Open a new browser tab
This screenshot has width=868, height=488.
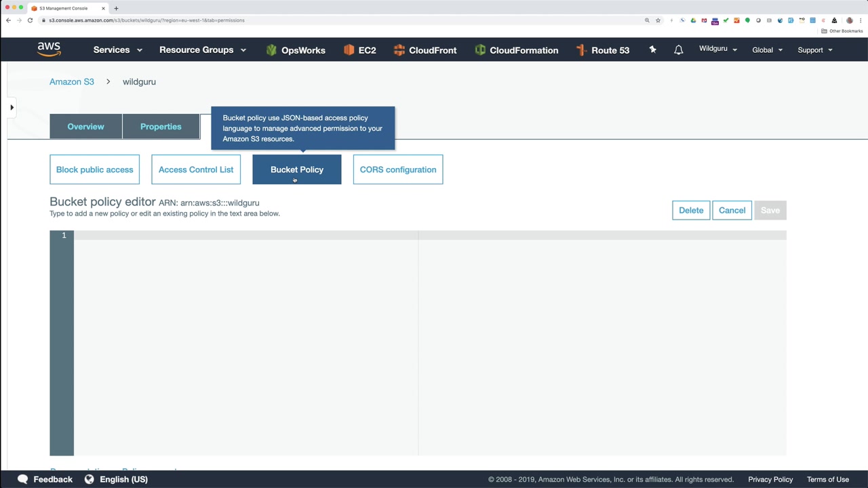(x=116, y=8)
